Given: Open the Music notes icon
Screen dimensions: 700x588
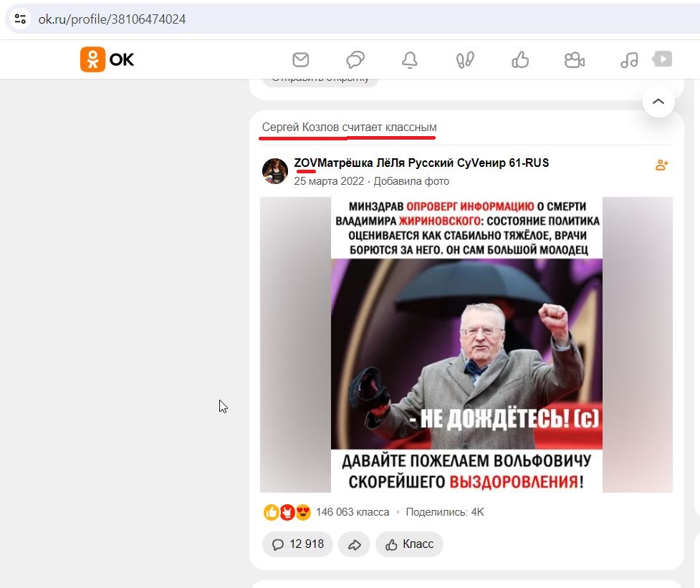Looking at the screenshot, I should pos(630,59).
